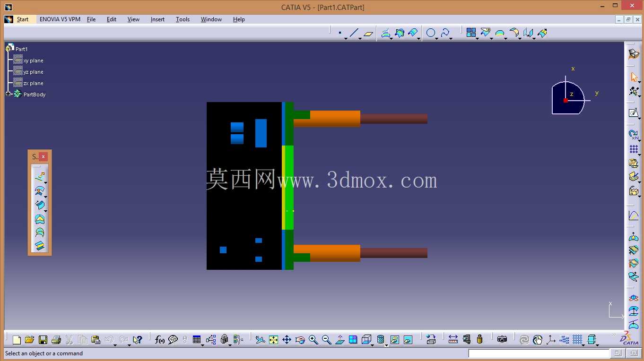Expand the PartBody tree node
The height and width of the screenshot is (361, 644).
point(9,94)
